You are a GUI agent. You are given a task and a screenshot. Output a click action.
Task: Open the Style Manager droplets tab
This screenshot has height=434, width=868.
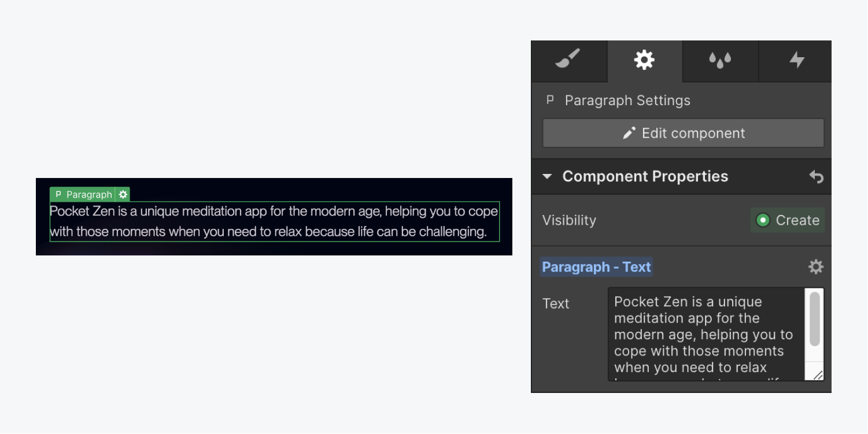(x=720, y=60)
